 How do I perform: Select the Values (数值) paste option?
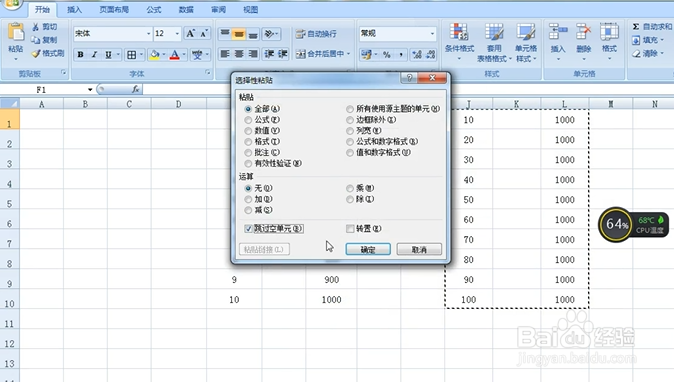[248, 131]
